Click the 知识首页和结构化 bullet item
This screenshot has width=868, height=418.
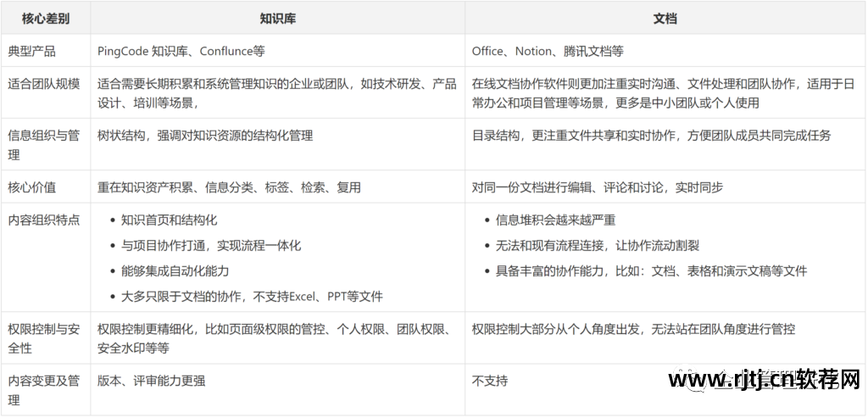(x=169, y=220)
